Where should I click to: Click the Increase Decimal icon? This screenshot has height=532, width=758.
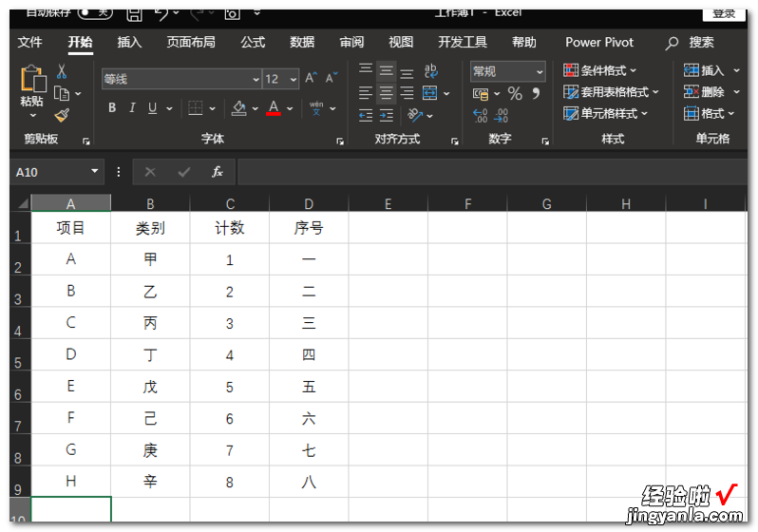pyautogui.click(x=480, y=115)
